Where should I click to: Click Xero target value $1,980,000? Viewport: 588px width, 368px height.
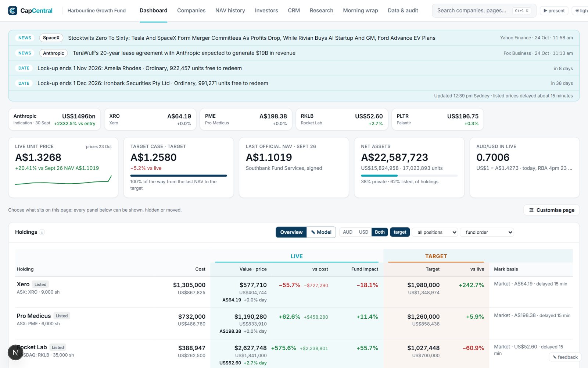tap(423, 285)
